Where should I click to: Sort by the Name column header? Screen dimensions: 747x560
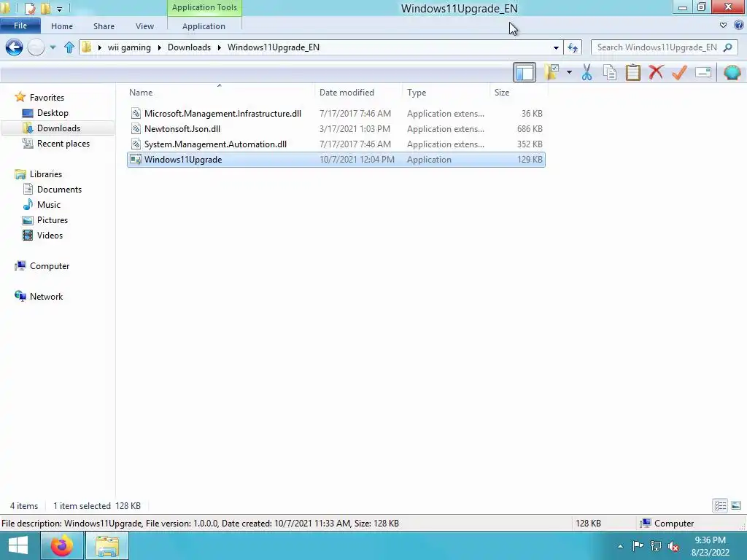pyautogui.click(x=220, y=93)
